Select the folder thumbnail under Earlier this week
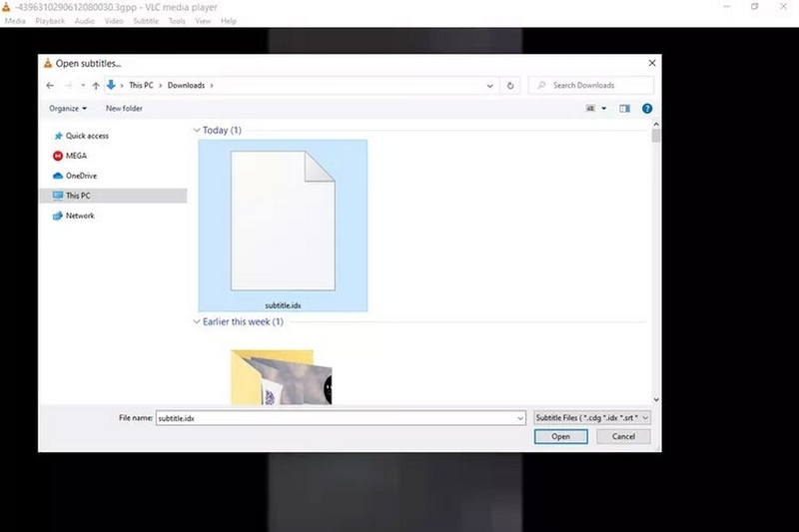This screenshot has height=532, width=799. (282, 377)
